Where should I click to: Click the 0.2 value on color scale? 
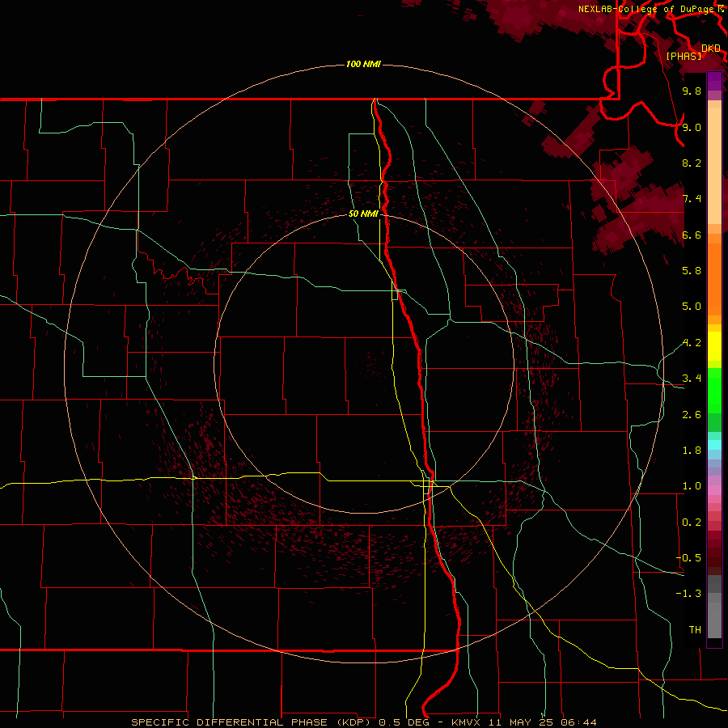coord(692,523)
